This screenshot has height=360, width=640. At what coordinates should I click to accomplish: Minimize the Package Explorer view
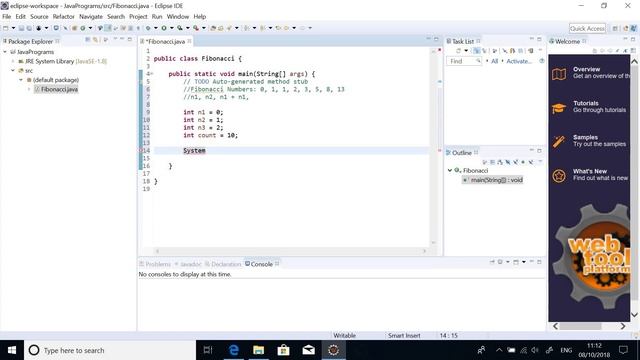[122, 39]
